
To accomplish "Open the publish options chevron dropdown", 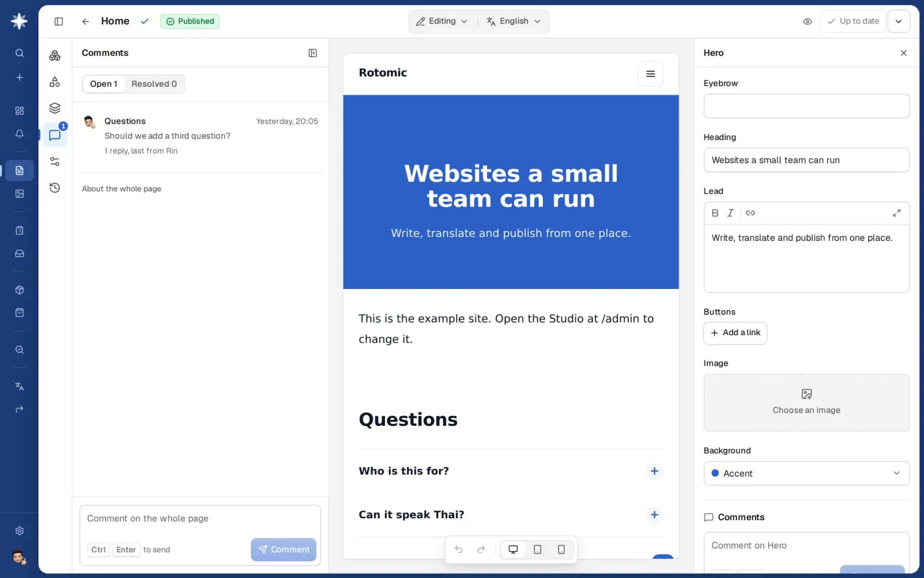I will pyautogui.click(x=898, y=21).
